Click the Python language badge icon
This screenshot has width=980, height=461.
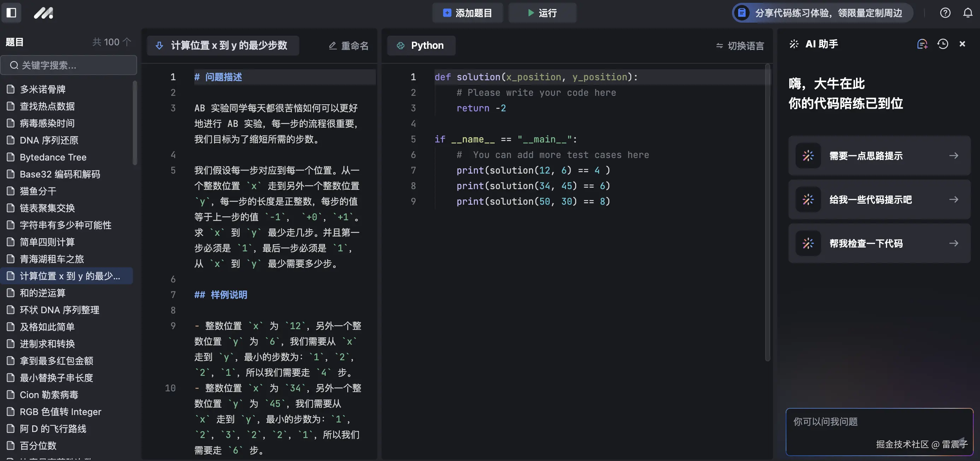click(x=400, y=45)
